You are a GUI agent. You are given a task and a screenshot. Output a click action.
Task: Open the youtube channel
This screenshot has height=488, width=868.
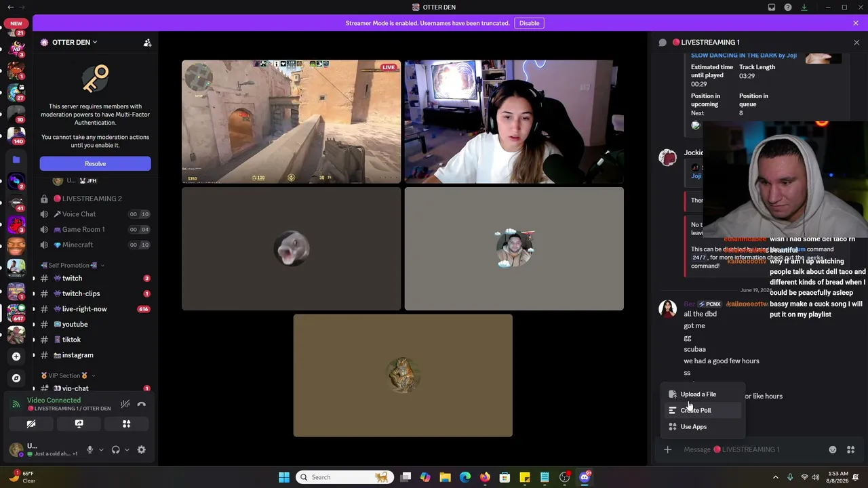click(95, 325)
